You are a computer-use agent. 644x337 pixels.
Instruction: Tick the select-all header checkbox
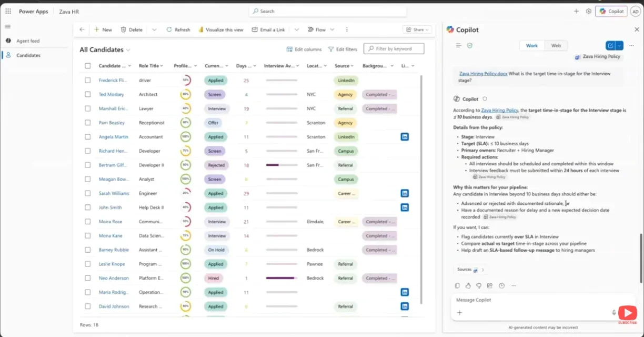(x=87, y=66)
